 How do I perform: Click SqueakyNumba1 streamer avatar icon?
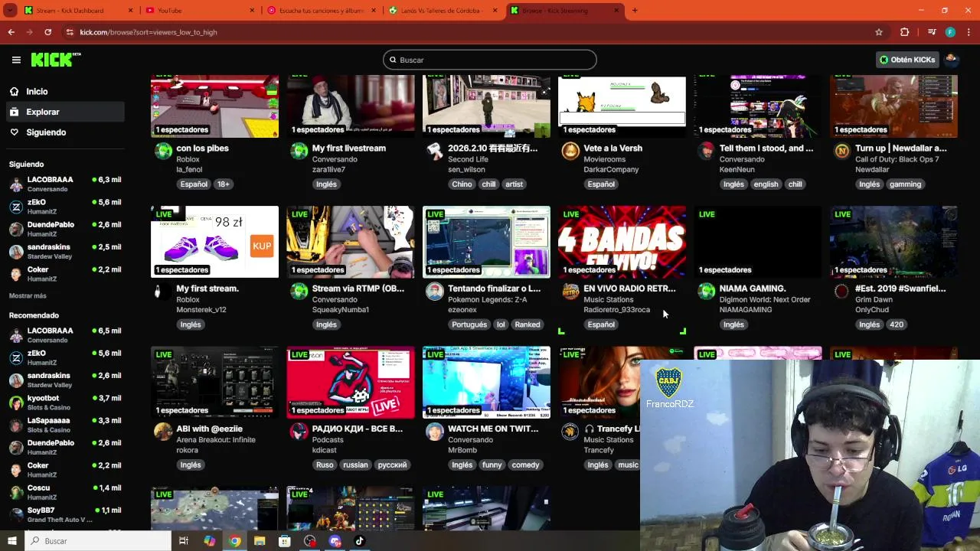[299, 292]
